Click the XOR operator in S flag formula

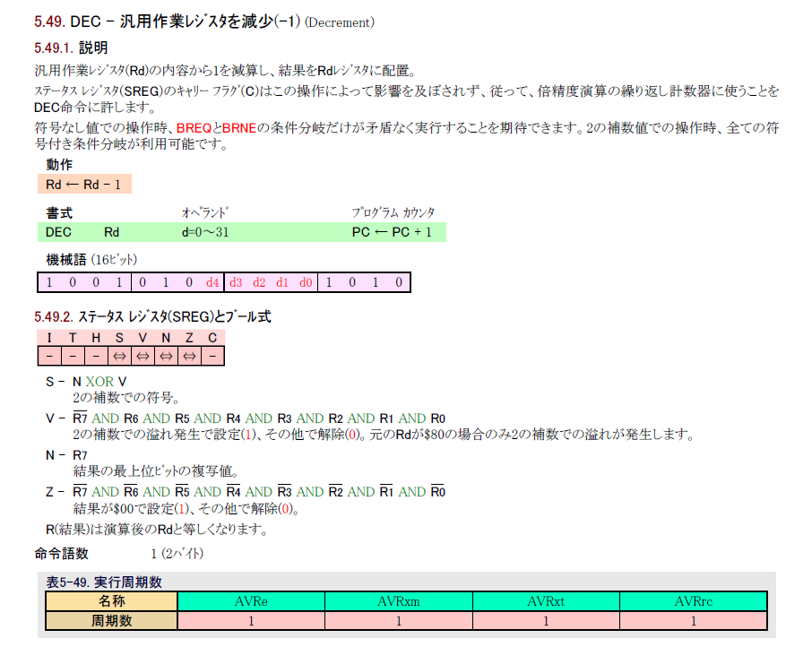(99, 382)
